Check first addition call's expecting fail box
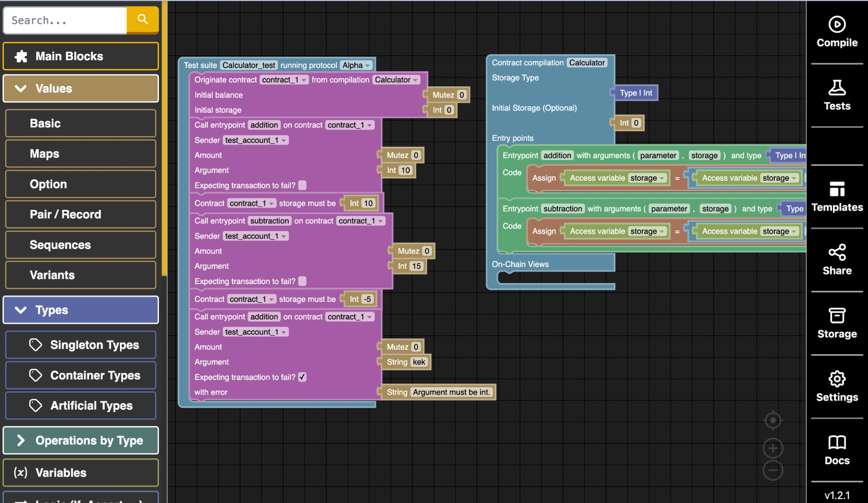Viewport: 868px width, 503px height. tap(303, 185)
